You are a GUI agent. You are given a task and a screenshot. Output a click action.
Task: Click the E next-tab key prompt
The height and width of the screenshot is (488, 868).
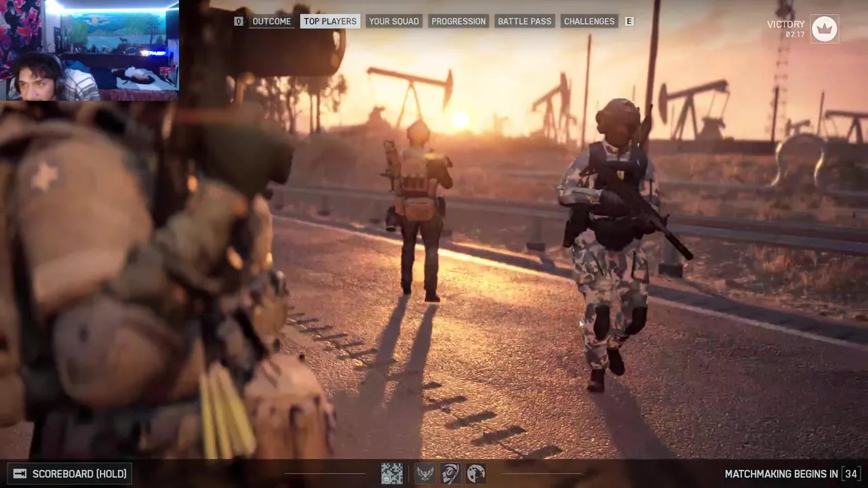[x=629, y=21]
